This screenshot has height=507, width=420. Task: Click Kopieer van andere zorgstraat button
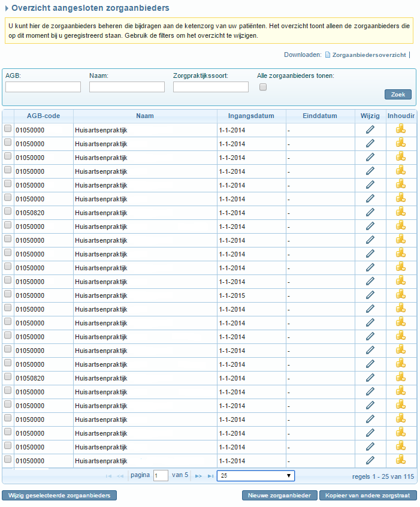pyautogui.click(x=368, y=496)
